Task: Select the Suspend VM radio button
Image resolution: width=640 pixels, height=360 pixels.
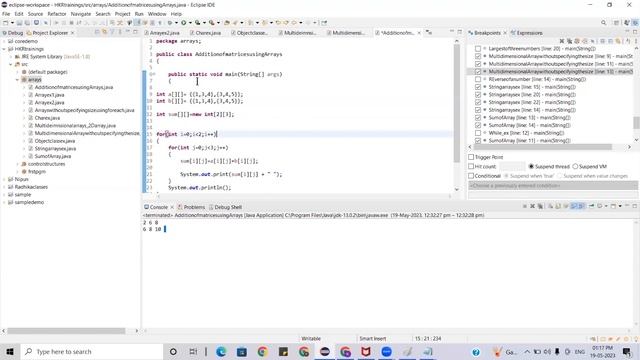Action: pyautogui.click(x=576, y=166)
